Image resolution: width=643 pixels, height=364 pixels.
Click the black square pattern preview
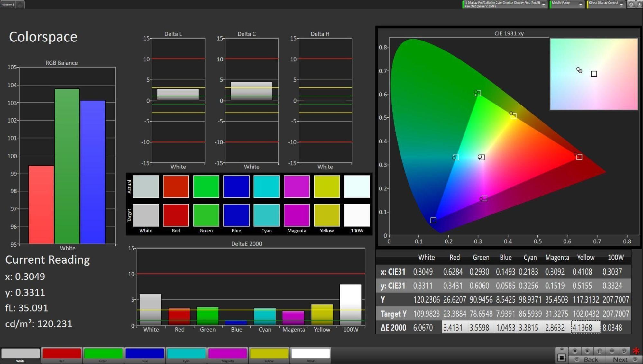coord(562,358)
